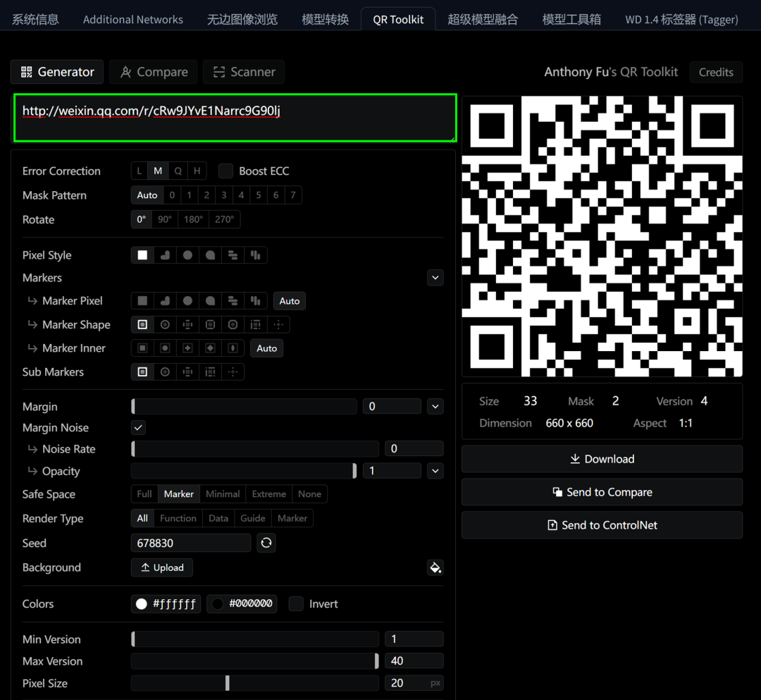Select rounded-corner style in Pixel Style row
761x700 pixels.
(x=210, y=255)
